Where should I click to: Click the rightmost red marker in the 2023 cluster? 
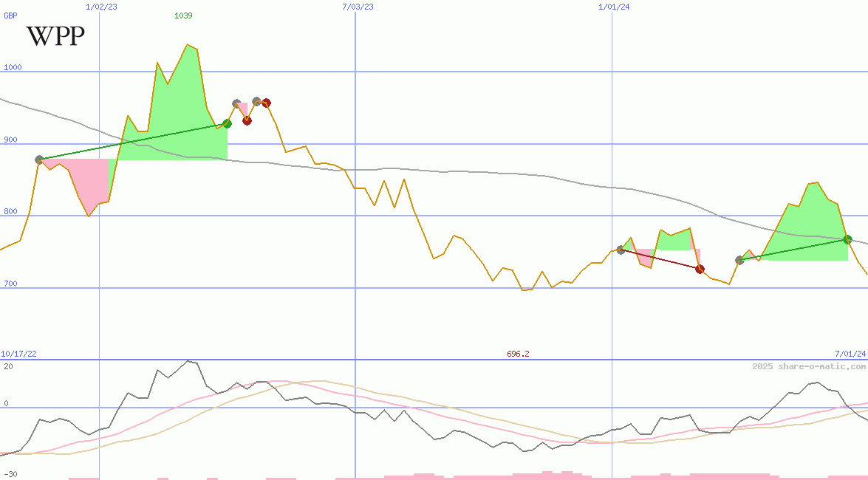click(266, 103)
